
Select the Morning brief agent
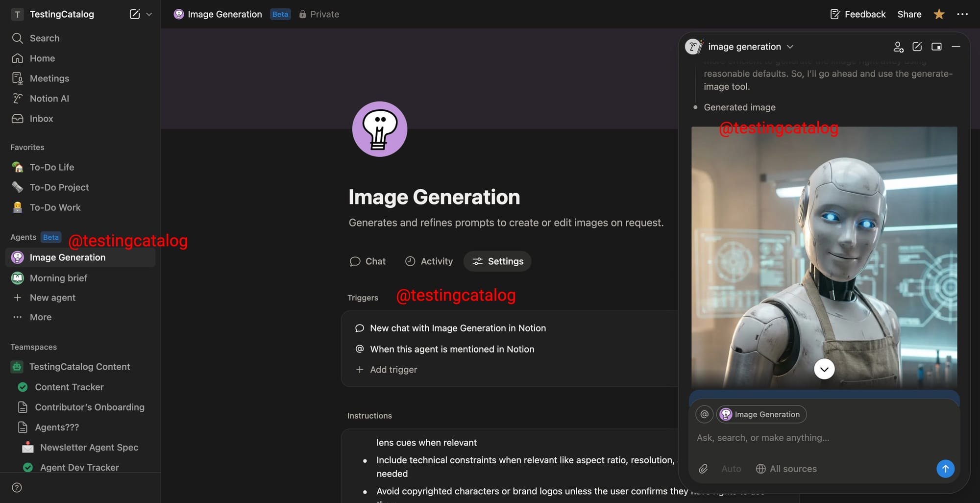(59, 278)
